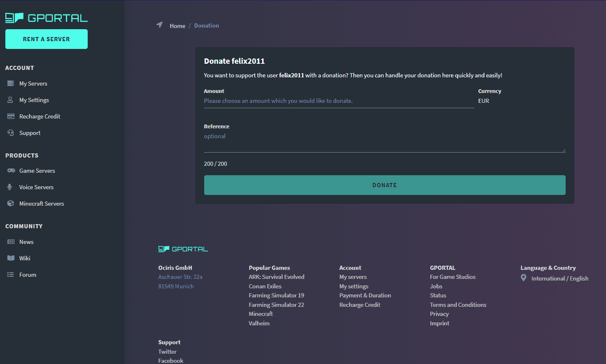Open For Game Studios link

coord(452,277)
